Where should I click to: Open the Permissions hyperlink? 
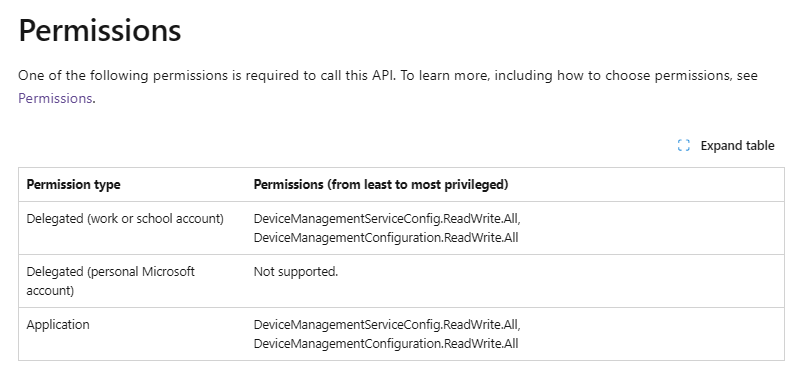55,98
